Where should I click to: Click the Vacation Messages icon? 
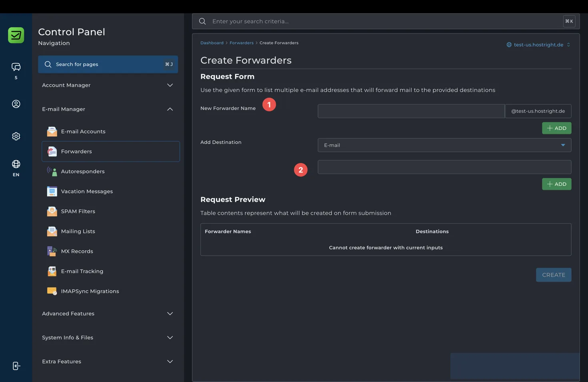point(52,191)
